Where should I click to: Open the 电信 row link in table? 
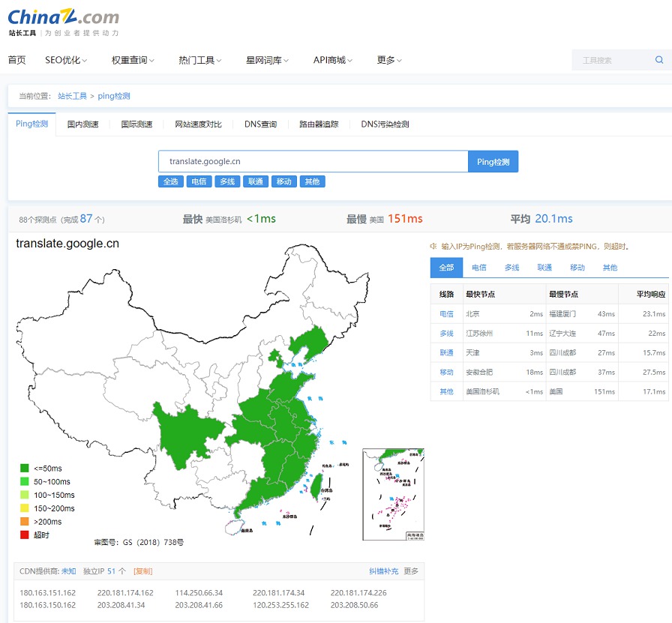[x=446, y=314]
